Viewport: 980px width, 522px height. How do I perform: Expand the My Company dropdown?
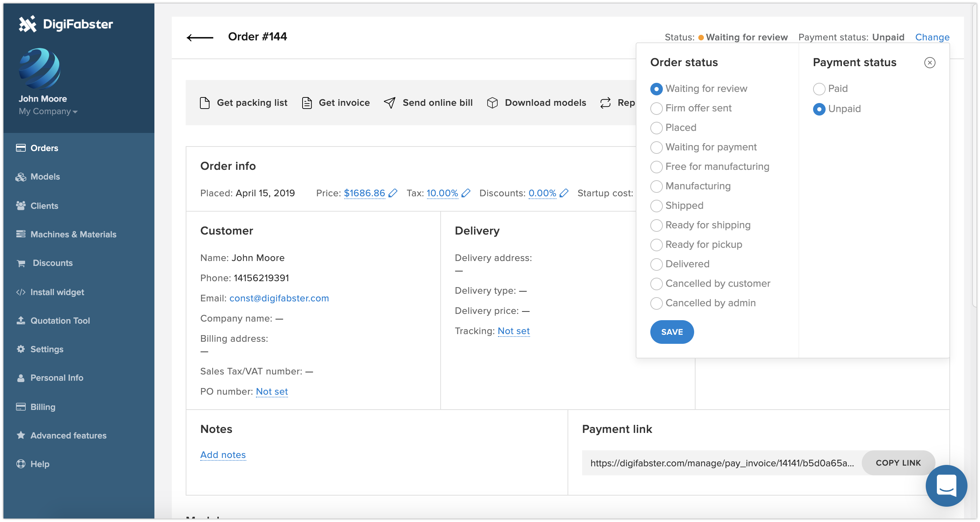point(48,112)
